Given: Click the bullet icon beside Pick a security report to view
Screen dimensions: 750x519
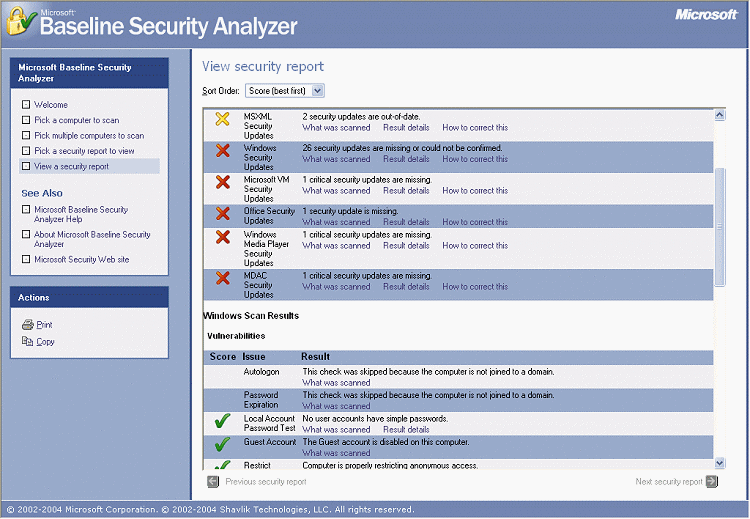Looking at the screenshot, I should (26, 151).
